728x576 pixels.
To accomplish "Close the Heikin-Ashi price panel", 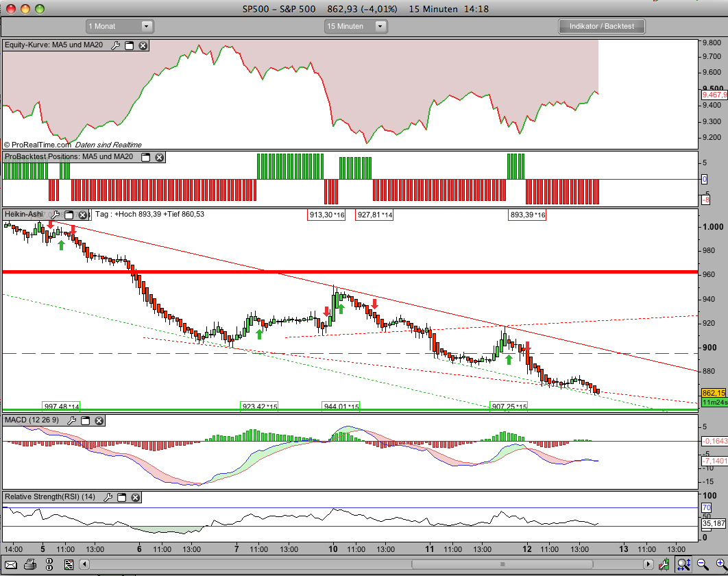I will 82,215.
